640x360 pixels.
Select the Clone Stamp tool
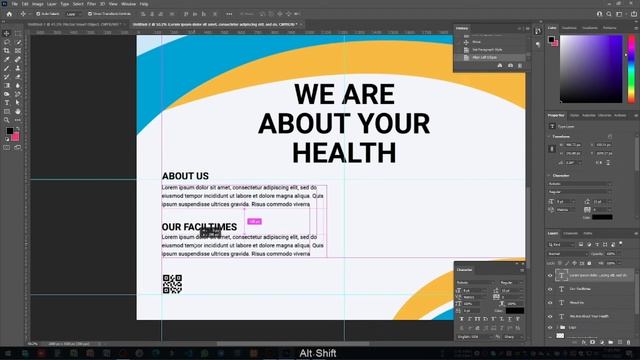click(18, 68)
